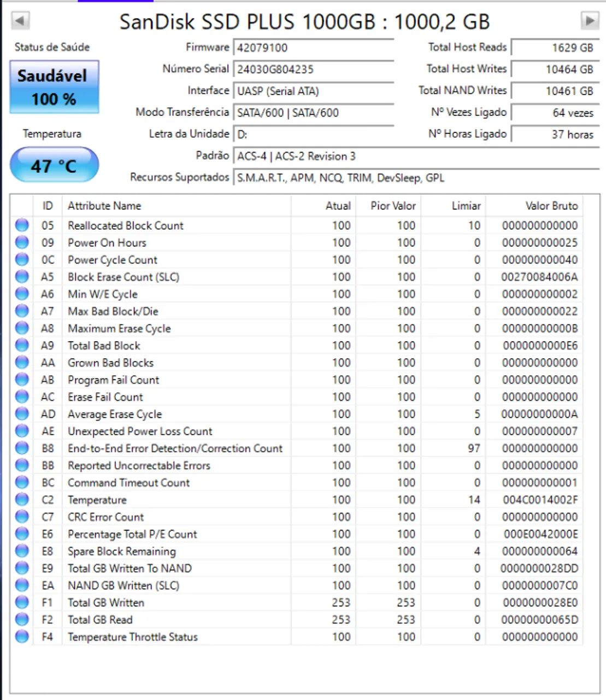Click status icon for F1 Total GB Written
This screenshot has height=700, width=606.
pos(22,602)
